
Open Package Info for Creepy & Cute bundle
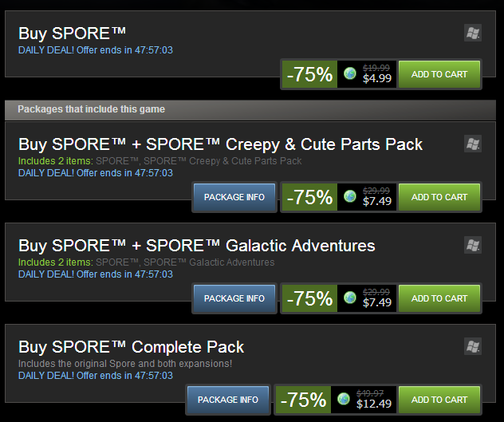coord(234,197)
